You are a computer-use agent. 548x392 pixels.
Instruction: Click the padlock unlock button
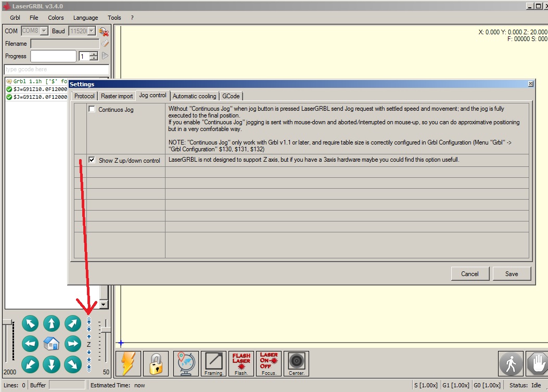pos(156,364)
